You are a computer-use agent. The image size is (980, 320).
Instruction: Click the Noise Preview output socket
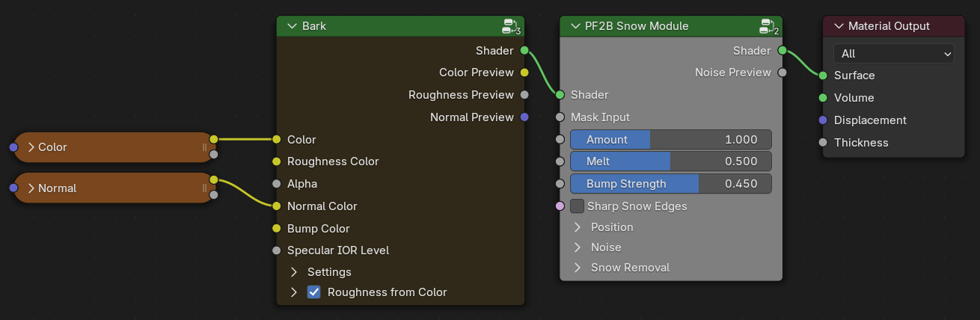(x=783, y=73)
